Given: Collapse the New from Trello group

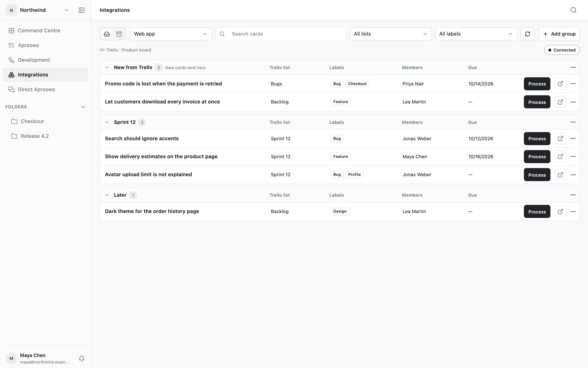Looking at the screenshot, I should (107, 67).
